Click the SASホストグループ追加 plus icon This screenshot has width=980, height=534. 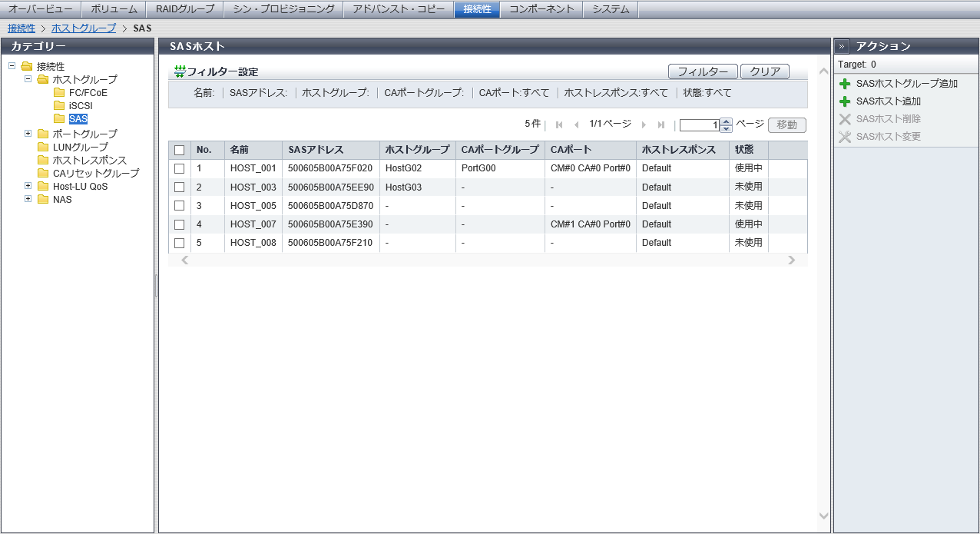pyautogui.click(x=845, y=84)
